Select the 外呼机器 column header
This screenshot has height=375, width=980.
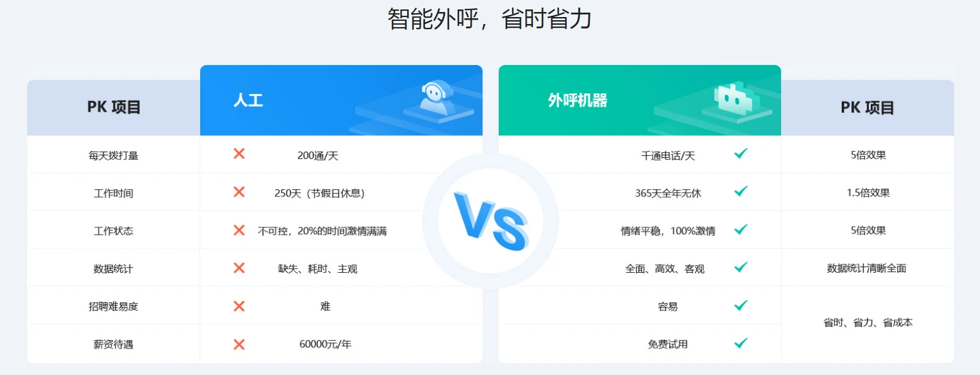640,100
